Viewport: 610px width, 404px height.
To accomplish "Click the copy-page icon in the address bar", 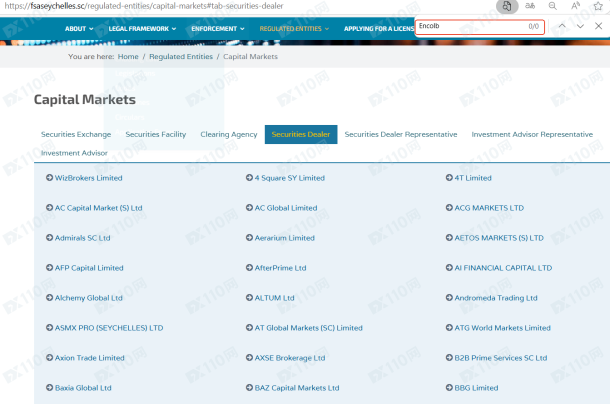I will click(507, 6).
